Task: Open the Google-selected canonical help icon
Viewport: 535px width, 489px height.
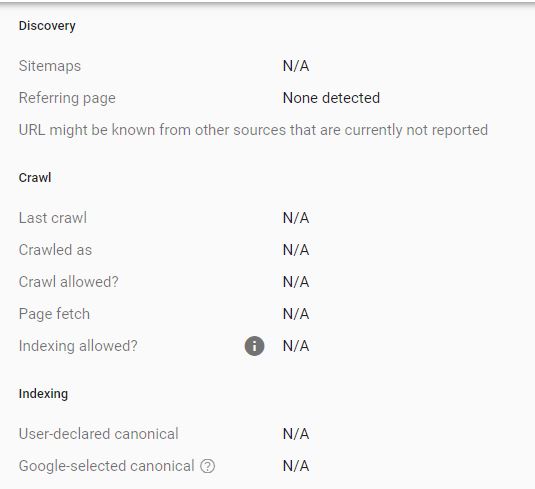Action: tap(207, 466)
